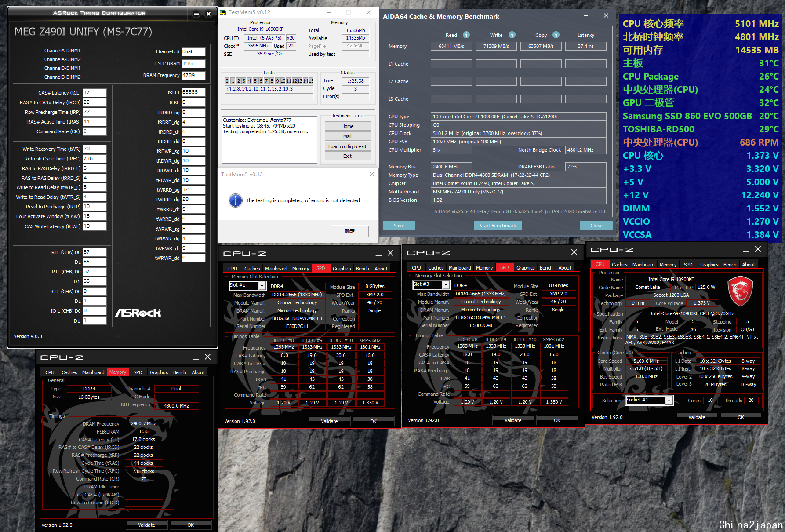This screenshot has width=785, height=532.
Task: Click Part Number field in Slot #1 CPU-Z window
Action: tap(297, 318)
